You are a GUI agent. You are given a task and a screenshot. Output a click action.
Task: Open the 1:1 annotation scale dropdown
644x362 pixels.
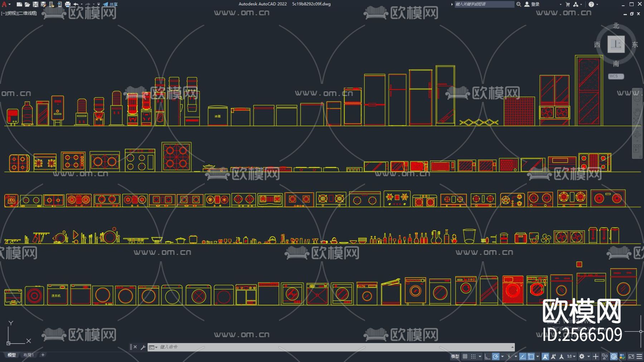point(571,356)
